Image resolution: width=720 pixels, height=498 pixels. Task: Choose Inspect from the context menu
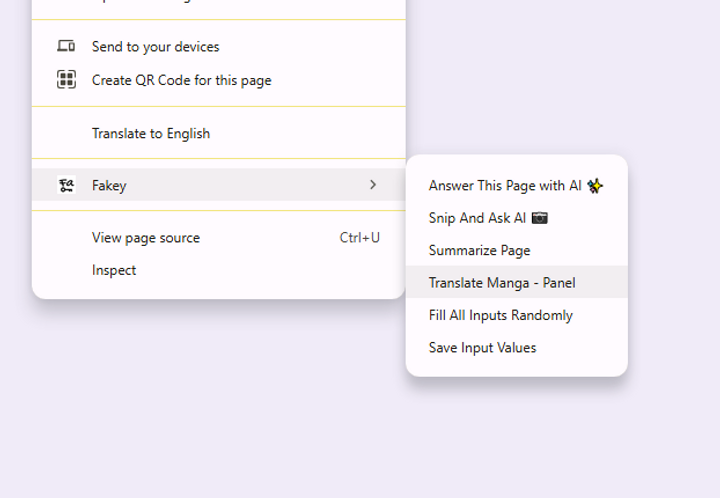pos(219,270)
